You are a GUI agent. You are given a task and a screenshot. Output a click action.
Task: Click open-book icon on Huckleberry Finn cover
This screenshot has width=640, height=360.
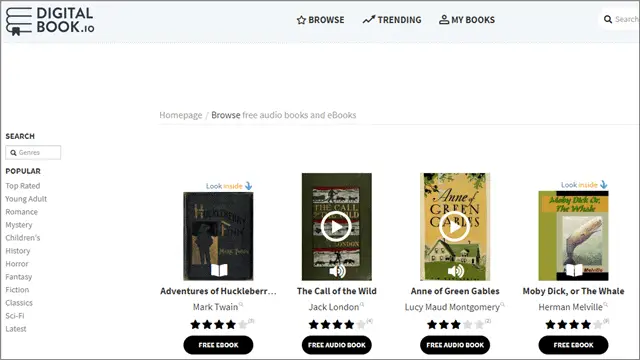(219, 270)
